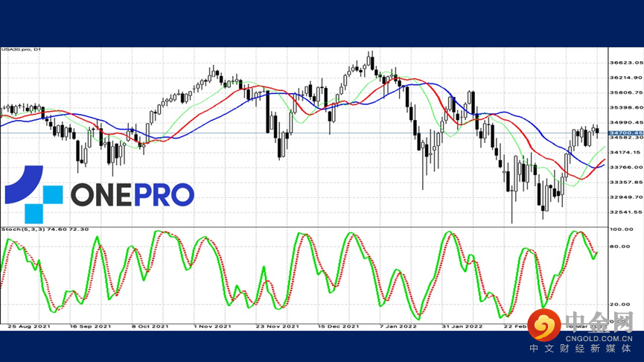Click the ONEPRO logo symbol

[x=34, y=194]
